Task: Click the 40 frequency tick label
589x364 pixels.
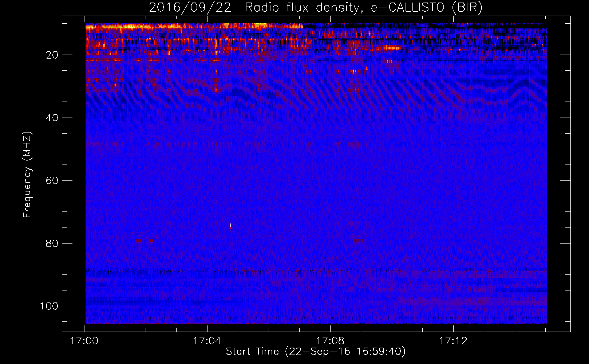Action: pos(52,118)
